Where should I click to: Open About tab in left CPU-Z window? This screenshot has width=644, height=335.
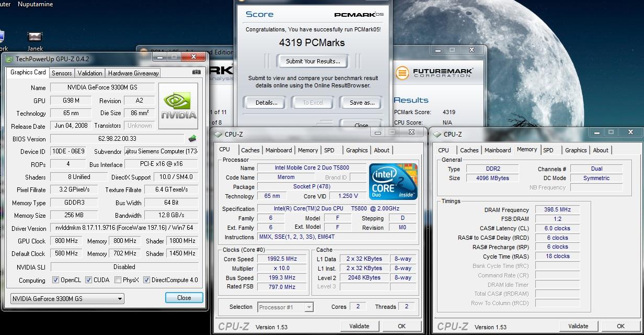click(x=382, y=150)
